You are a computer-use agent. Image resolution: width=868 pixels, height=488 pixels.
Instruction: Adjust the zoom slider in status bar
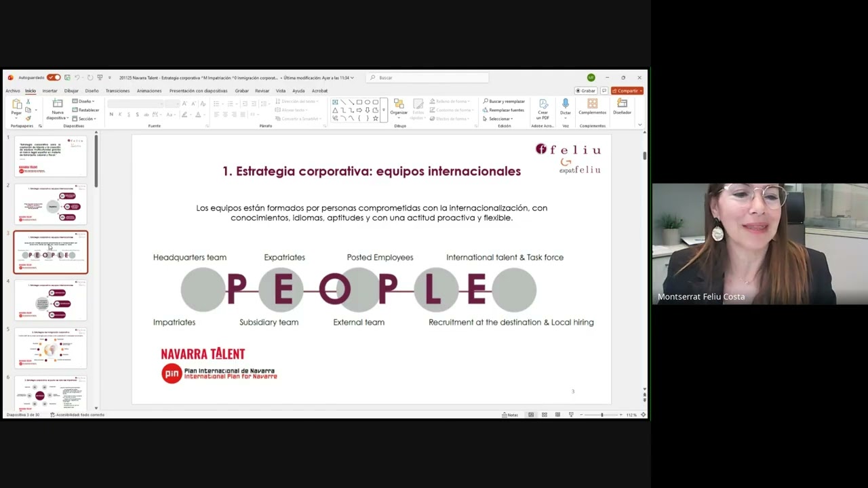coord(601,415)
